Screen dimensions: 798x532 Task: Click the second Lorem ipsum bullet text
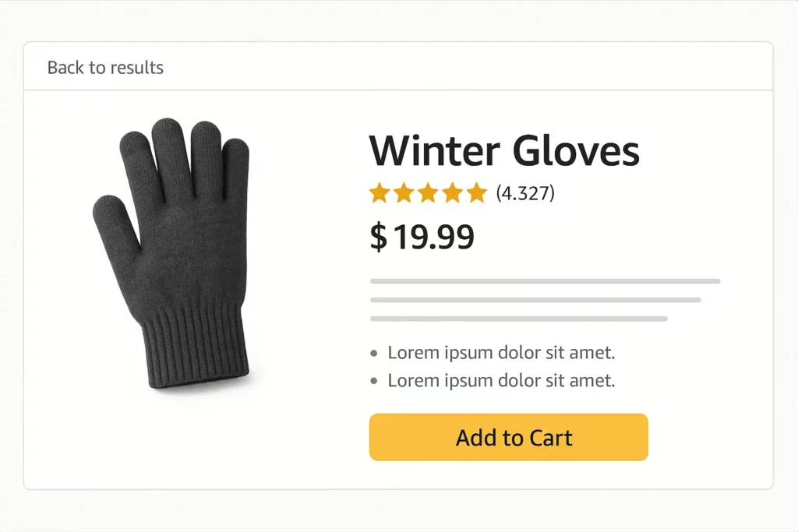pyautogui.click(x=501, y=381)
